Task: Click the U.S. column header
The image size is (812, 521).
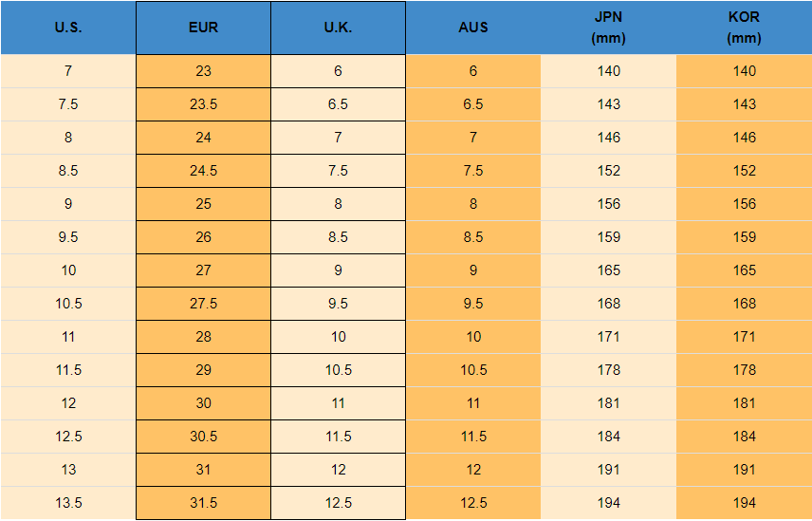Action: pos(68,28)
